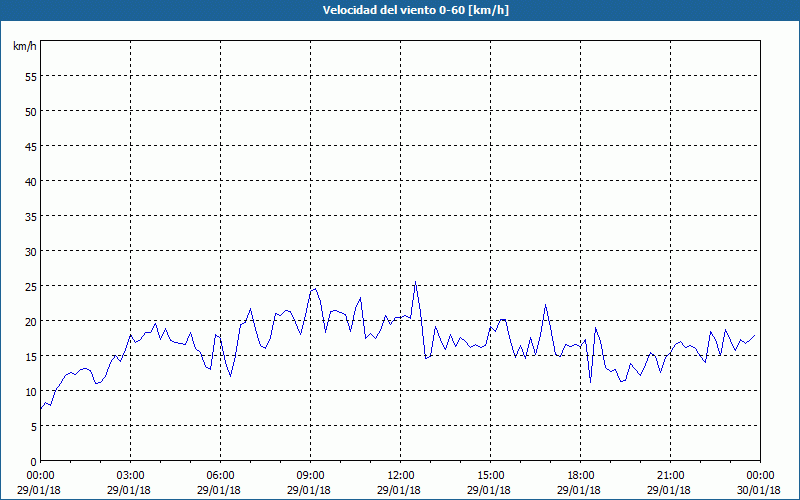Click the y-axis value 50
Screen dimensions: 800x500
(x=31, y=111)
